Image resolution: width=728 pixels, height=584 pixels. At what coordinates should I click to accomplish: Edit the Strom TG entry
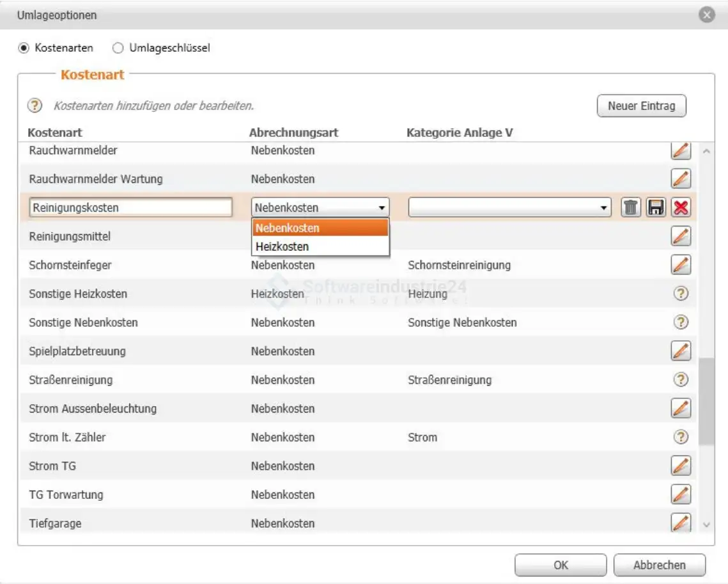[x=681, y=466]
